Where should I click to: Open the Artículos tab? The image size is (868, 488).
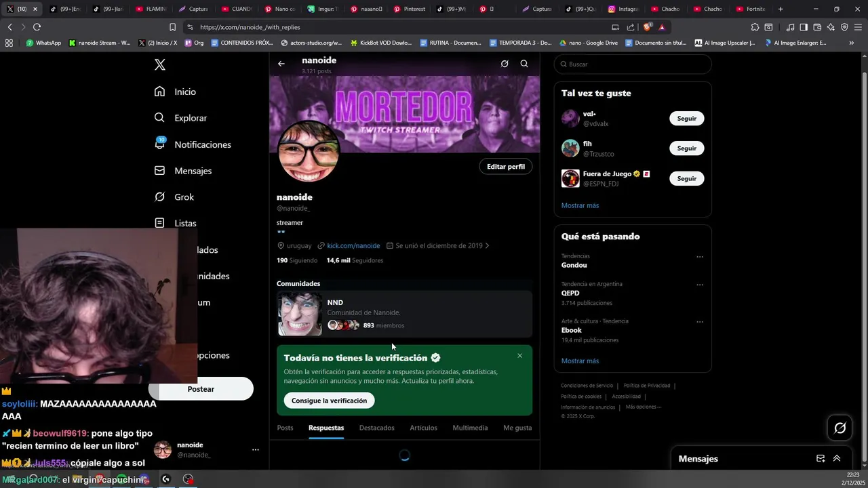(x=423, y=428)
